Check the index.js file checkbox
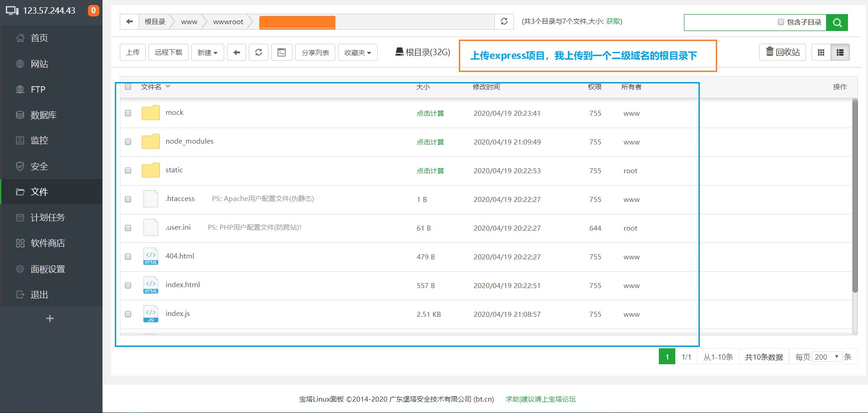The image size is (868, 413). [x=128, y=314]
